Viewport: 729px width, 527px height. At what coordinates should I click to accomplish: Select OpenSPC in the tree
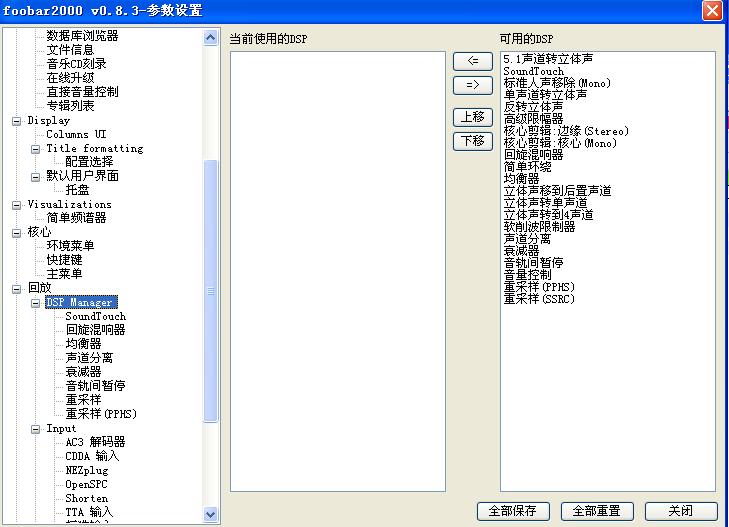(x=86, y=484)
